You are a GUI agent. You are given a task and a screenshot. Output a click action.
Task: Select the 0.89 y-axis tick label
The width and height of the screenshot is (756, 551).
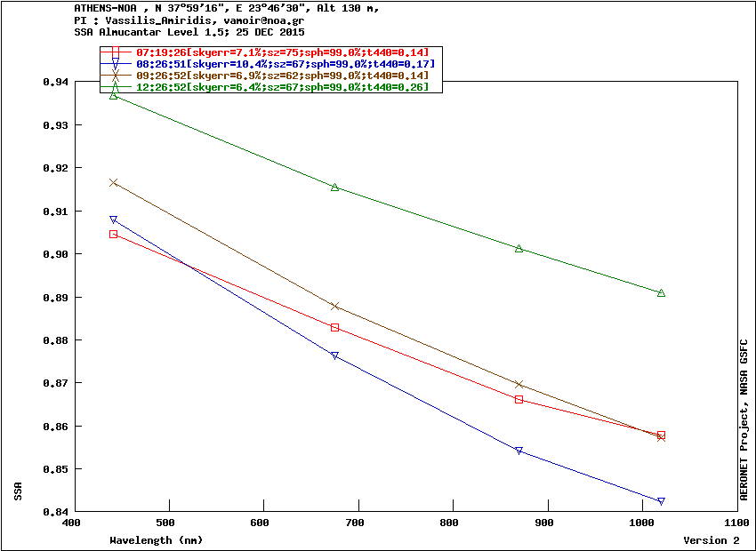click(x=56, y=298)
